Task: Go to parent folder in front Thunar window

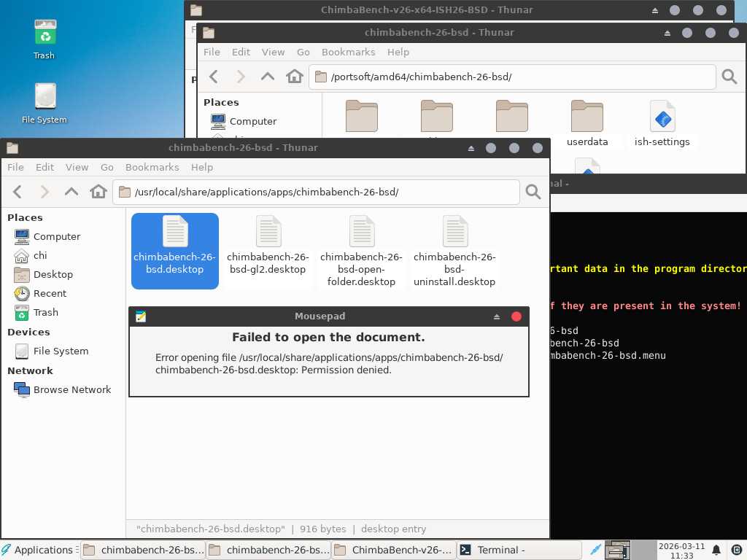Action: (x=71, y=192)
